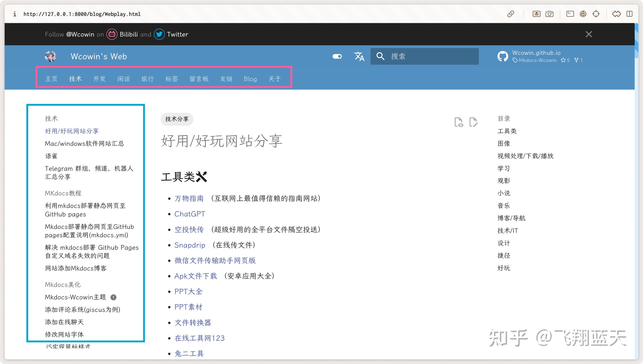The height and width of the screenshot is (364, 643).
Task: Open the extensions puzzle icon
Action: (617, 14)
